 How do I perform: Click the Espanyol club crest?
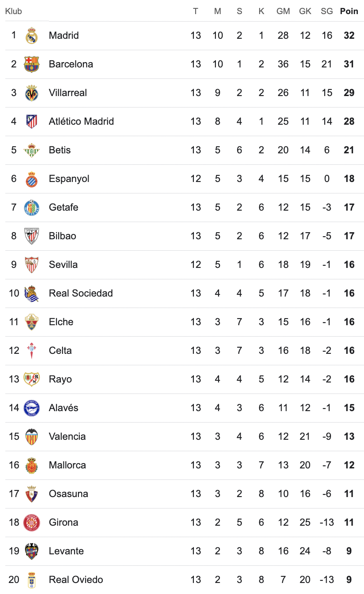tap(31, 179)
